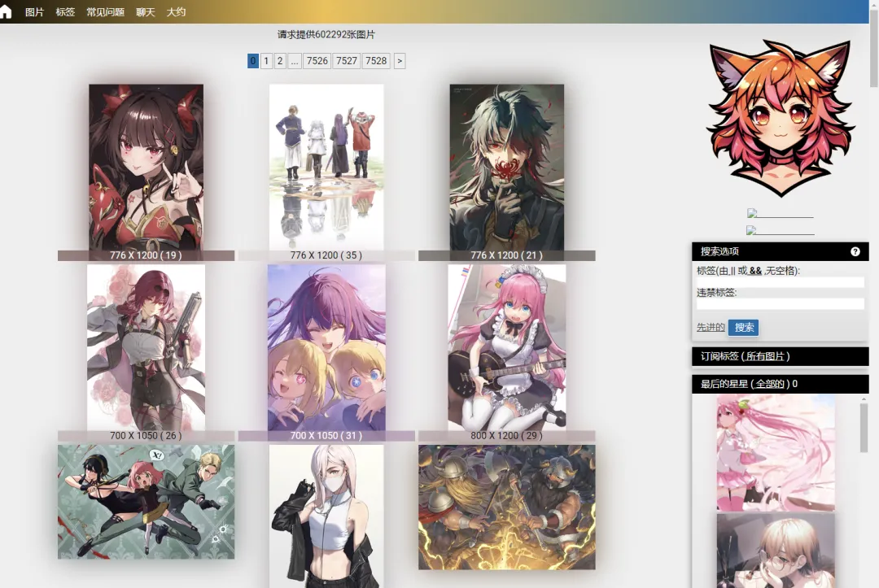Image resolution: width=879 pixels, height=588 pixels.
Task: Click the ellipsis pagination button
Action: tap(295, 61)
